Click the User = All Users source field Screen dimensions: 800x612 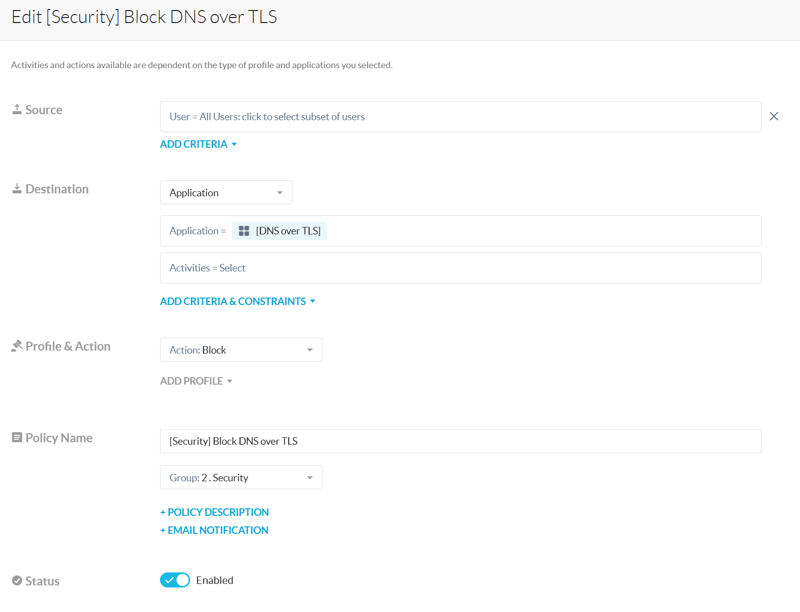pos(460,117)
